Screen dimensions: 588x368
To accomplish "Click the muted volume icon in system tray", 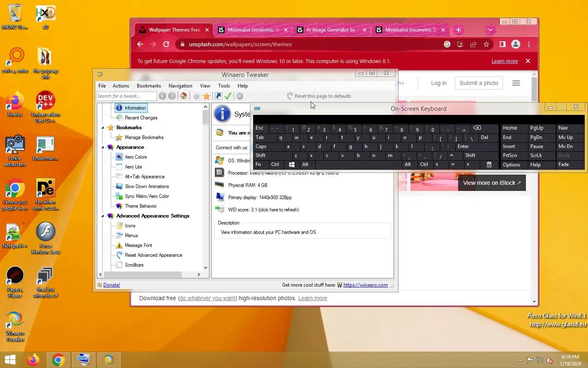I will (x=550, y=360).
